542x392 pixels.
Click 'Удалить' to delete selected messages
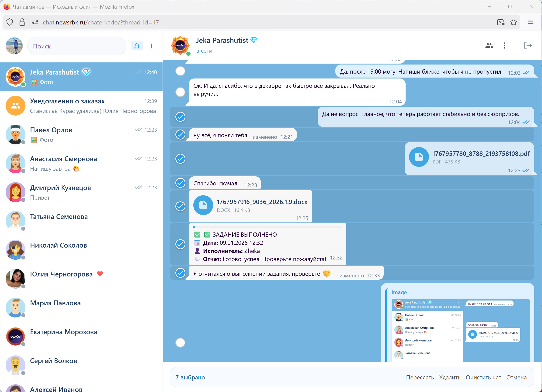(450, 377)
